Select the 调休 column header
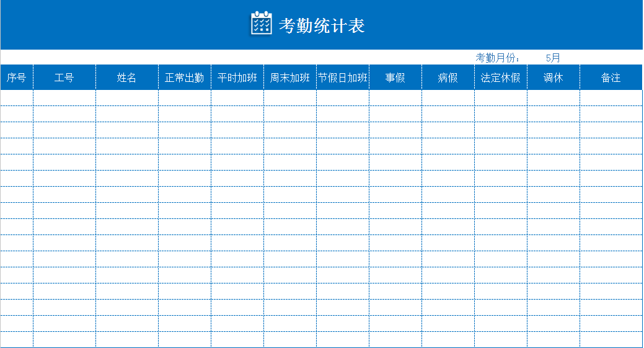644x348 pixels. coord(554,78)
